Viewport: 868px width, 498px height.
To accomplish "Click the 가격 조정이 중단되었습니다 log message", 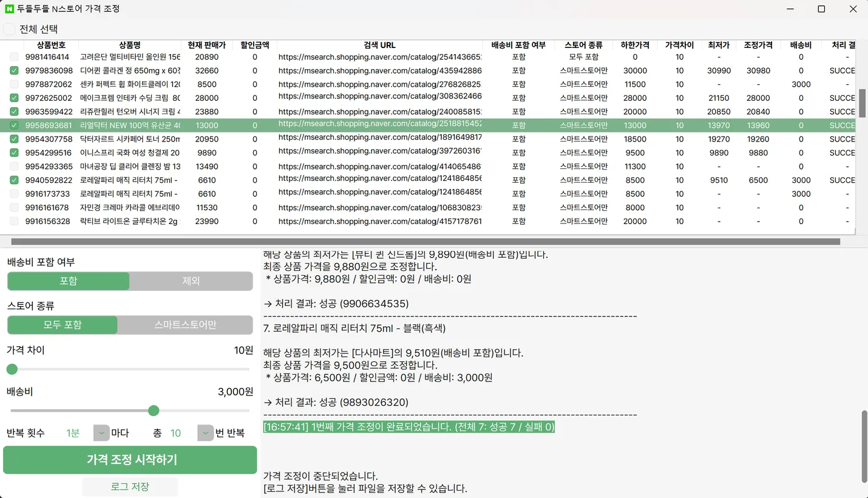I will coord(320,476).
